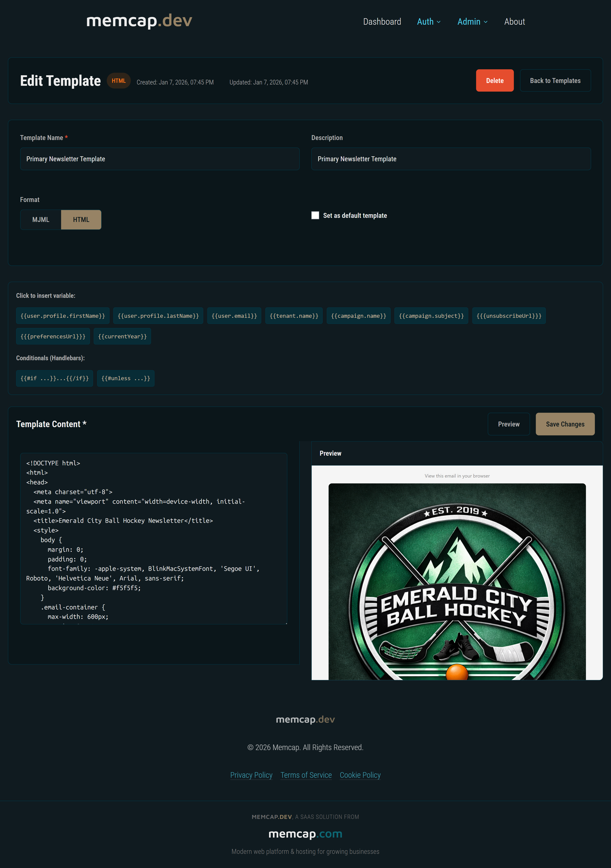Insert an if conditional block
611x868 pixels.
54,378
